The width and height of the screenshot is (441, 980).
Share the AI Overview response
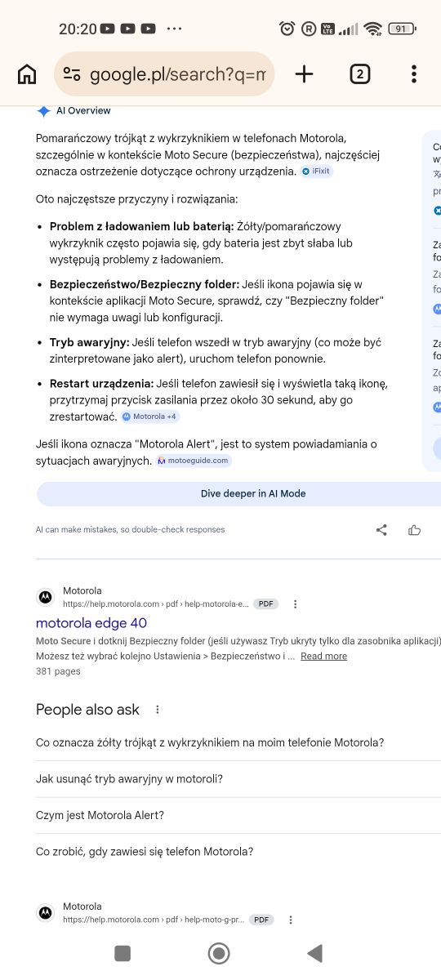[381, 529]
